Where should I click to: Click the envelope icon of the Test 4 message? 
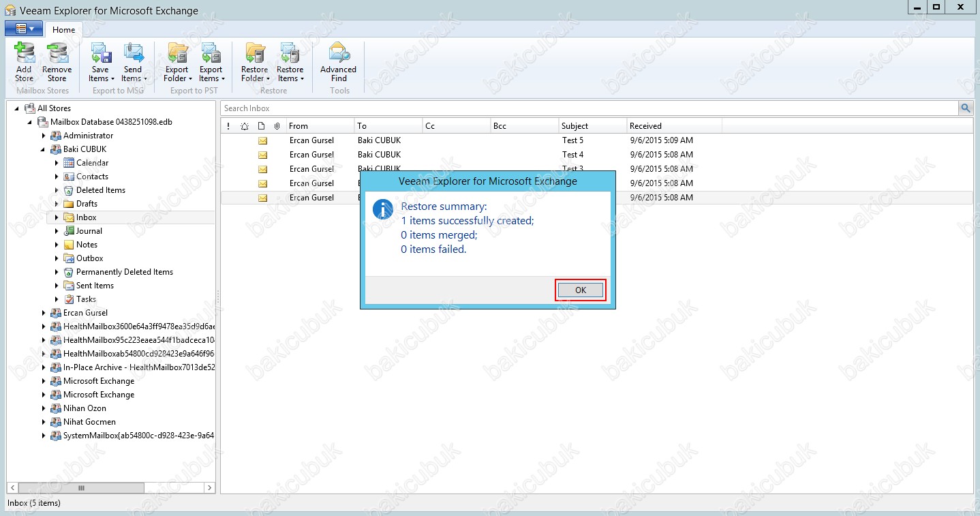point(262,155)
